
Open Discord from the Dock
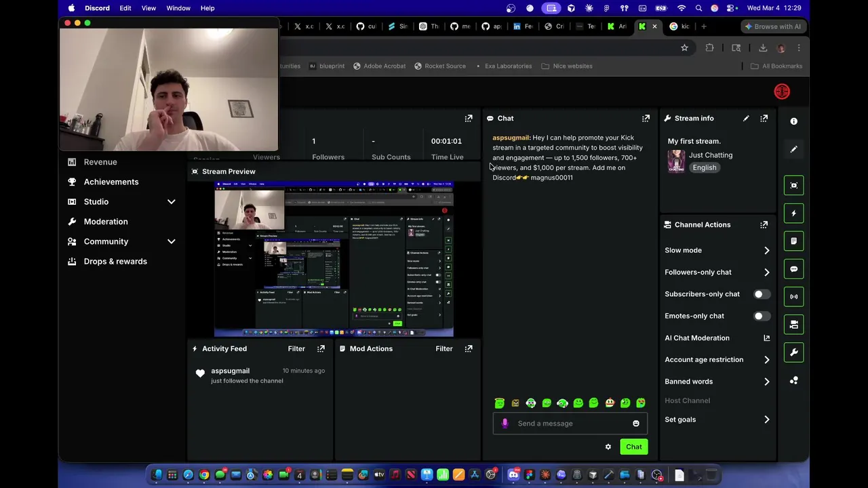513,475
